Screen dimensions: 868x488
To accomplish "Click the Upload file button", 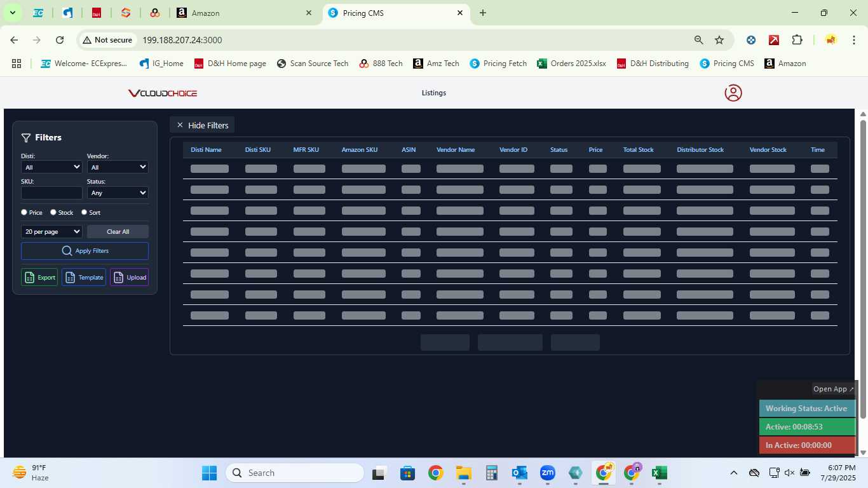I will [129, 277].
